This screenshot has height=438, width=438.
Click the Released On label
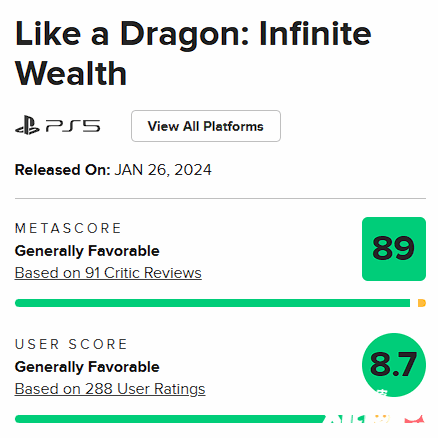tap(62, 170)
